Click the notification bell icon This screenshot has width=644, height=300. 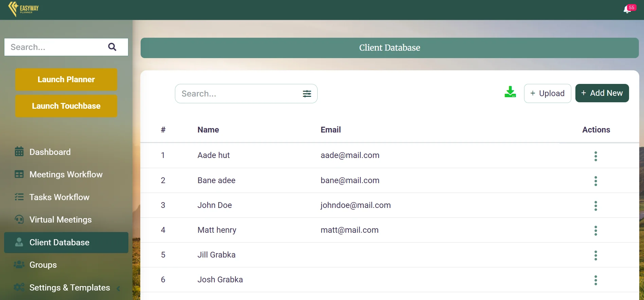pyautogui.click(x=627, y=10)
